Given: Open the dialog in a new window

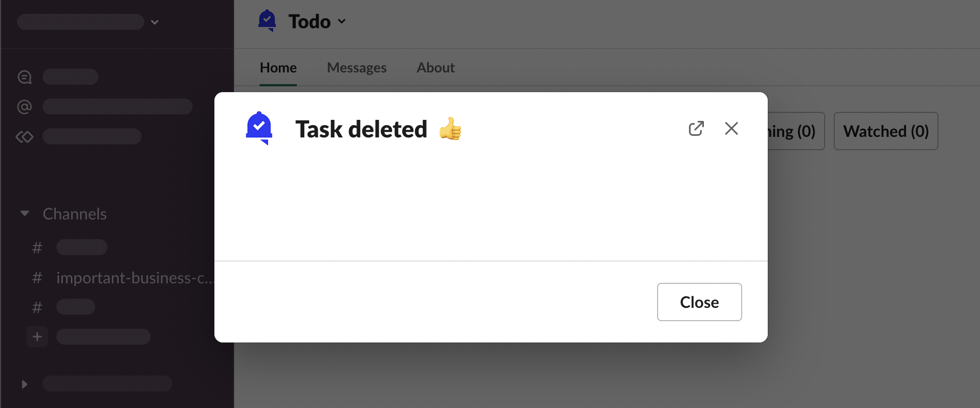Looking at the screenshot, I should click(696, 128).
